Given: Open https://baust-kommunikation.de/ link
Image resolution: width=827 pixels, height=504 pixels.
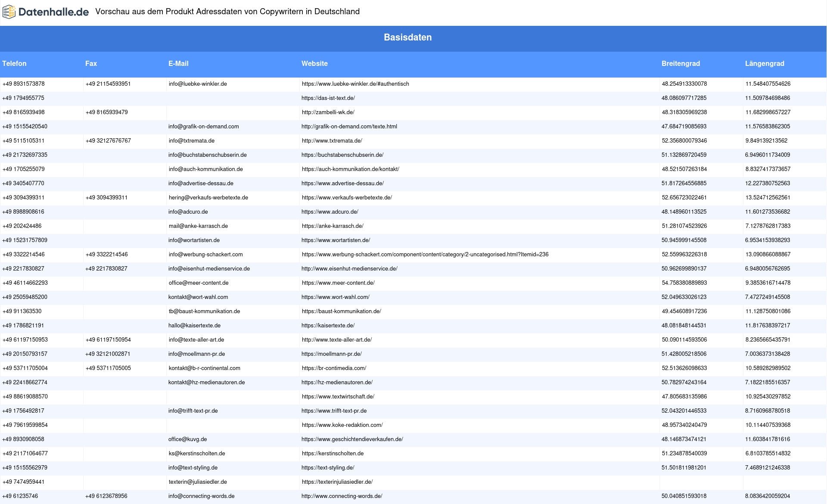Looking at the screenshot, I should [x=342, y=311].
